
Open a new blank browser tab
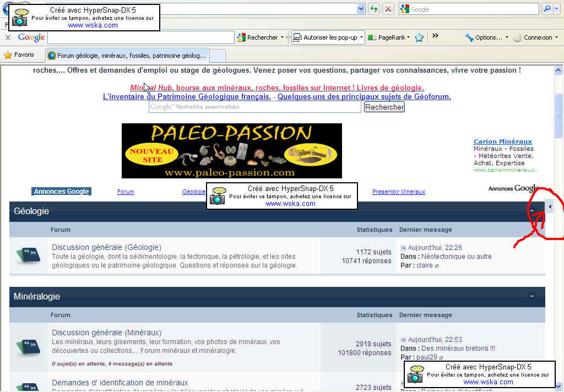point(218,56)
